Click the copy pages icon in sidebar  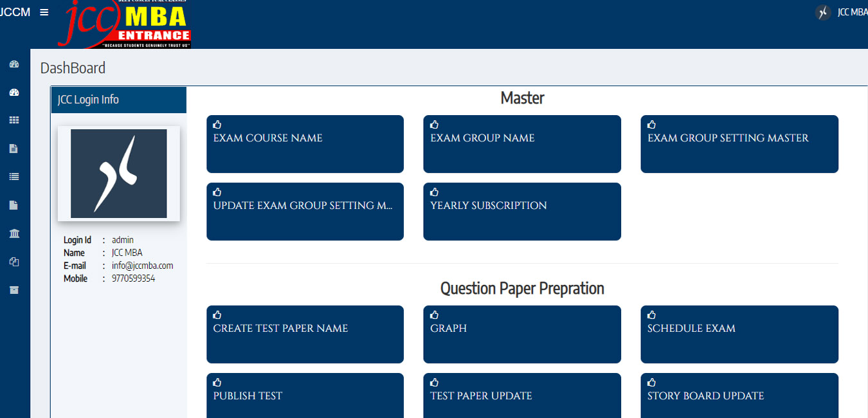[x=14, y=262]
